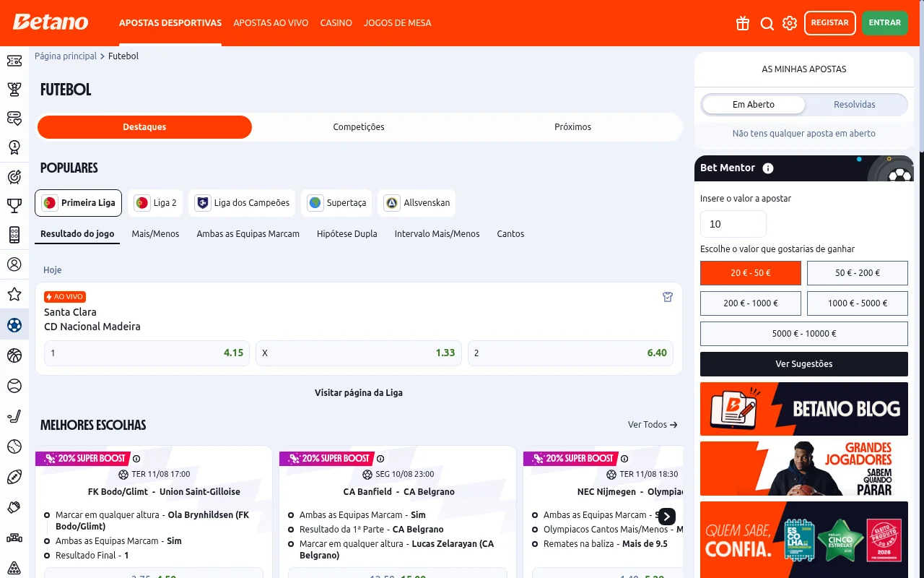Go to Página principal breadcrumb
The width and height of the screenshot is (924, 578).
[x=66, y=56]
